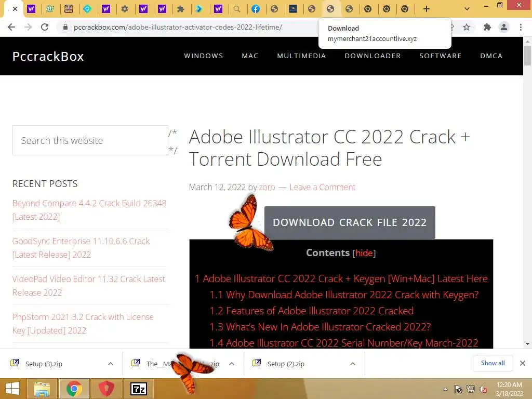
Task: Click the page scrollbar up arrow
Action: (x=527, y=42)
